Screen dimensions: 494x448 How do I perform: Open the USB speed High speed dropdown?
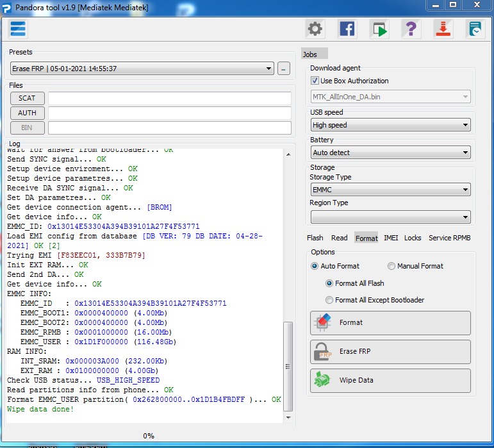390,125
